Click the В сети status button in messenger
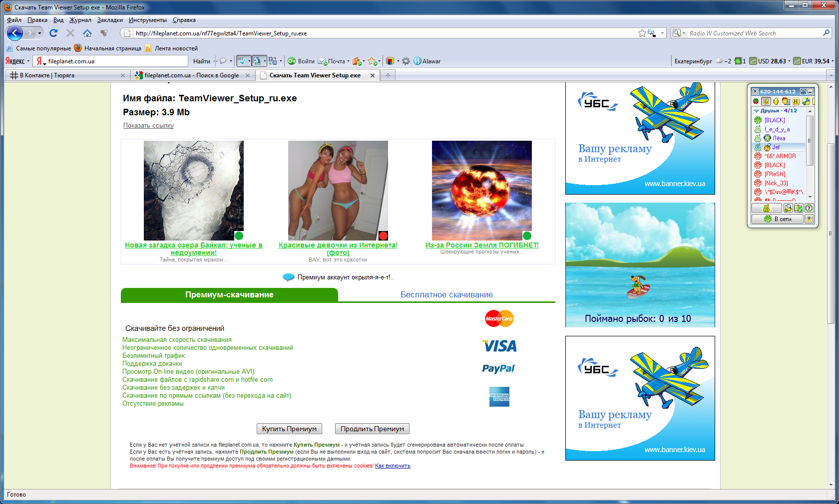Screen dimensions: 839x504 tap(778, 219)
